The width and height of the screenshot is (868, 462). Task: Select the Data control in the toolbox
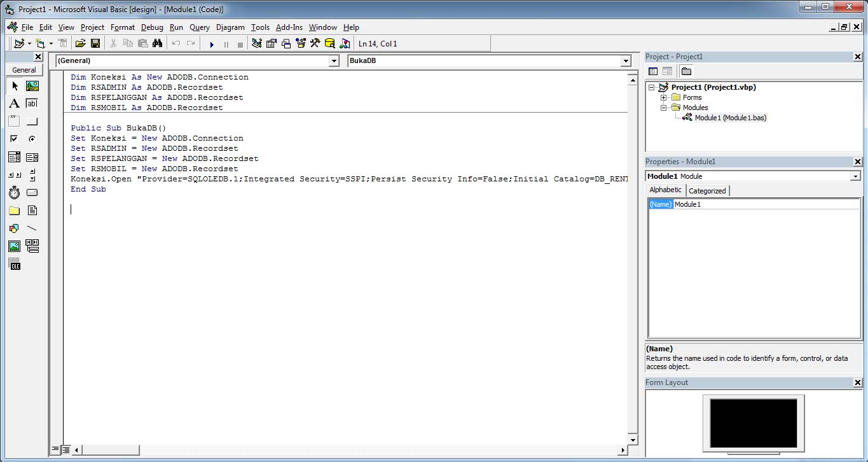[x=32, y=246]
